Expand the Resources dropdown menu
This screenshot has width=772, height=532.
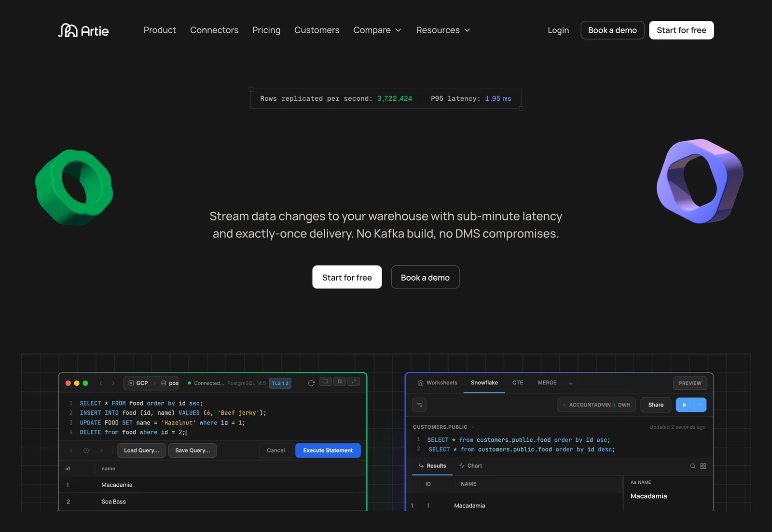[443, 30]
